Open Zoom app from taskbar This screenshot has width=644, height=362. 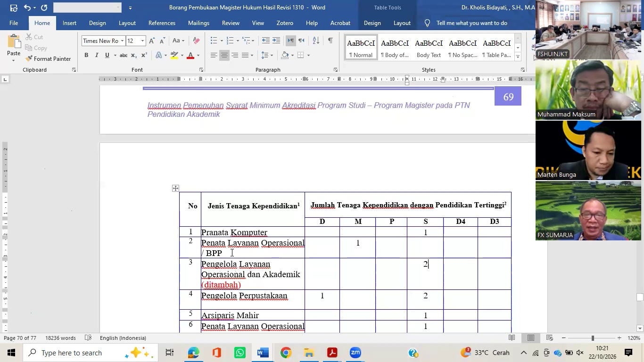(x=355, y=353)
